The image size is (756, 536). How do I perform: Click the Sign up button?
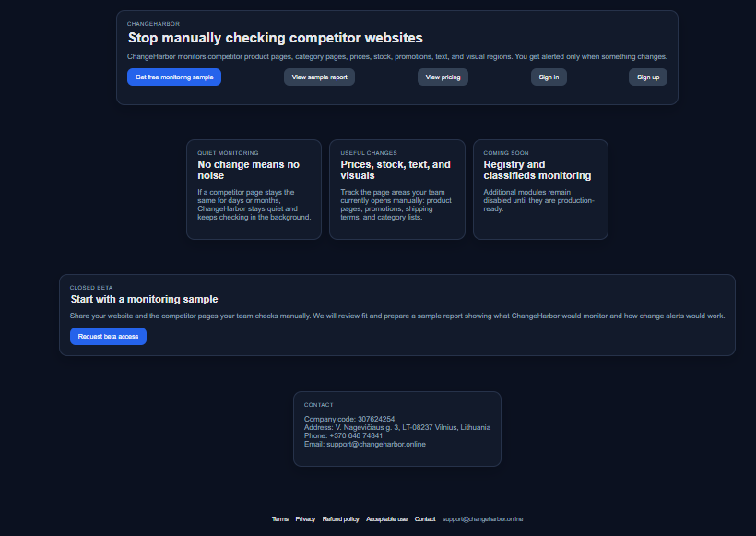[648, 77]
